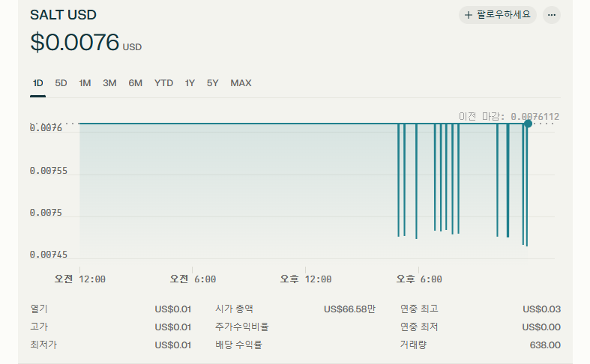Select the 3M chart range
590x364 pixels.
(x=109, y=83)
